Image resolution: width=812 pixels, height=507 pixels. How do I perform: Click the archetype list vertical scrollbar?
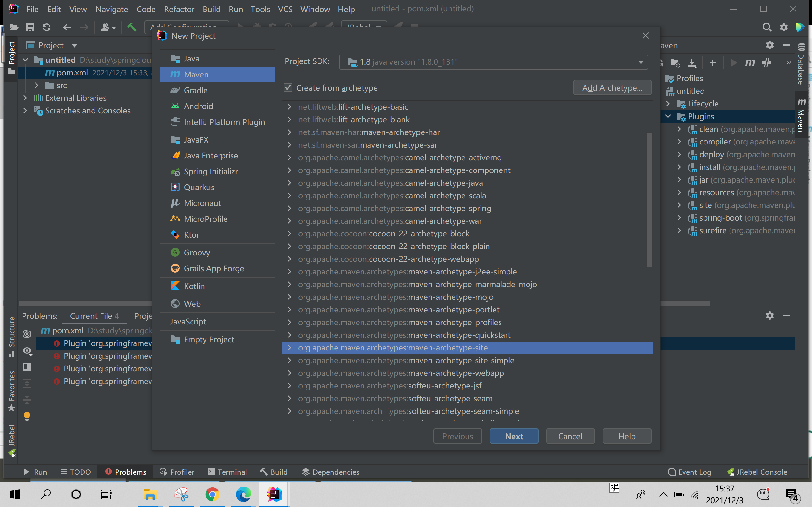[649, 200]
